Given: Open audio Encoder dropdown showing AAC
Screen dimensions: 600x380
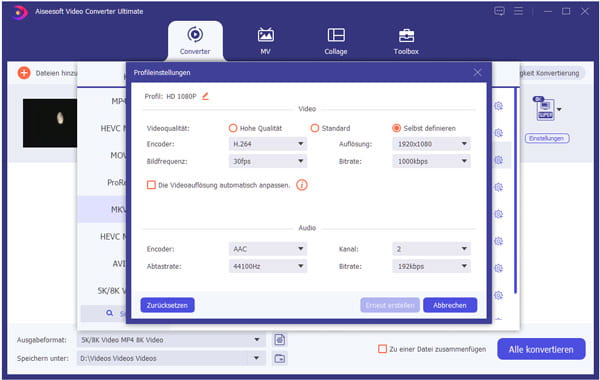Looking at the screenshot, I should point(268,249).
